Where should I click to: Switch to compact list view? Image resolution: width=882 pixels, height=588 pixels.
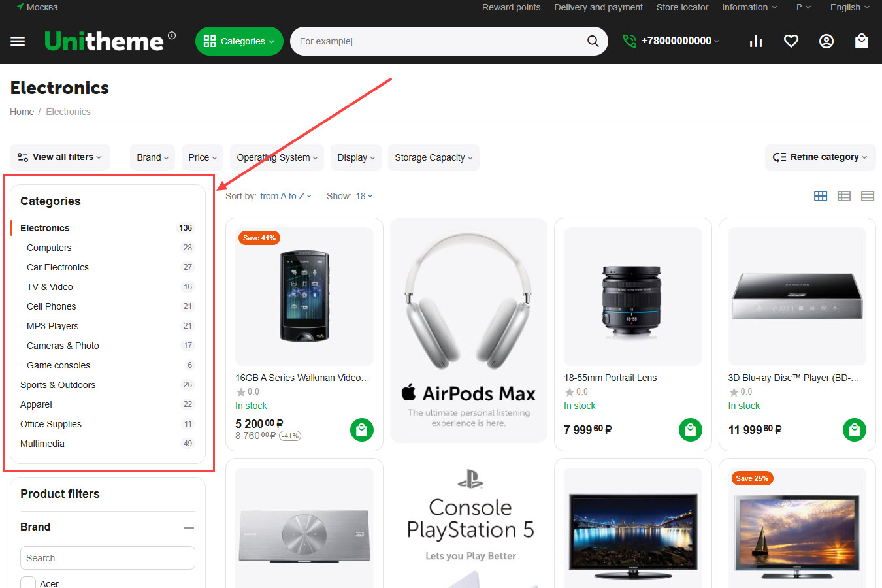(844, 196)
